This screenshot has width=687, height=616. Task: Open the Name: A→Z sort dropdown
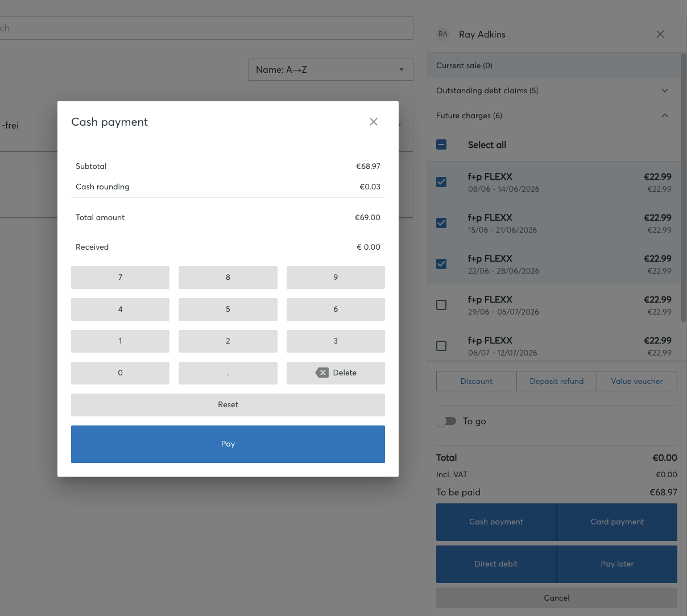pyautogui.click(x=330, y=69)
